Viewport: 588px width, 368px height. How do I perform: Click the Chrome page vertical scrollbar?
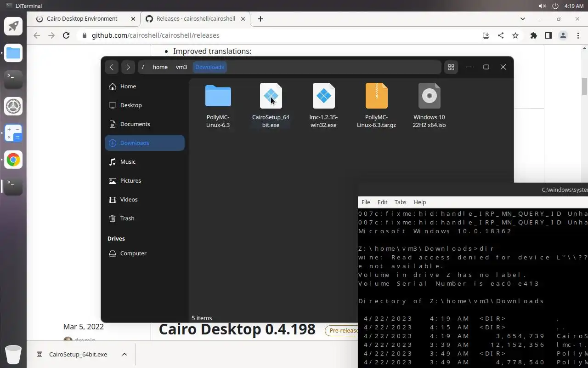585,87
